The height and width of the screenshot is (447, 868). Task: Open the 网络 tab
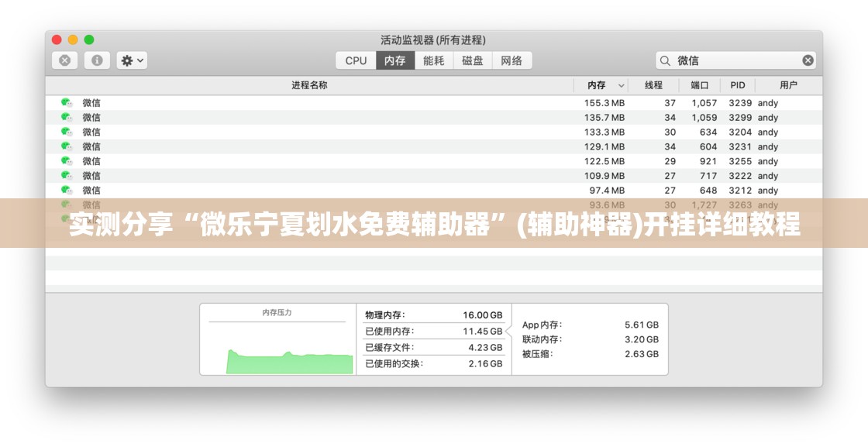tap(512, 60)
